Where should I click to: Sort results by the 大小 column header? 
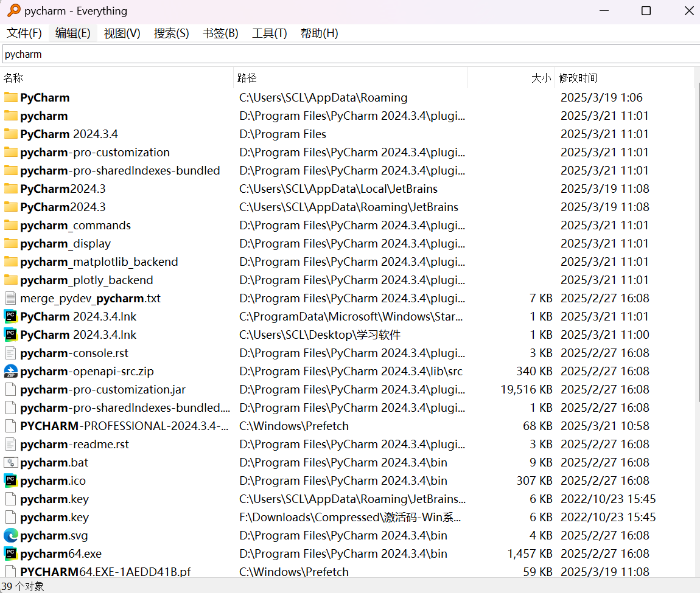pyautogui.click(x=541, y=78)
